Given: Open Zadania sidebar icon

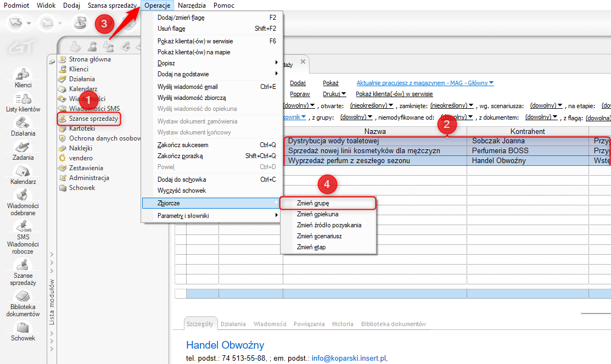Looking at the screenshot, I should click(23, 151).
